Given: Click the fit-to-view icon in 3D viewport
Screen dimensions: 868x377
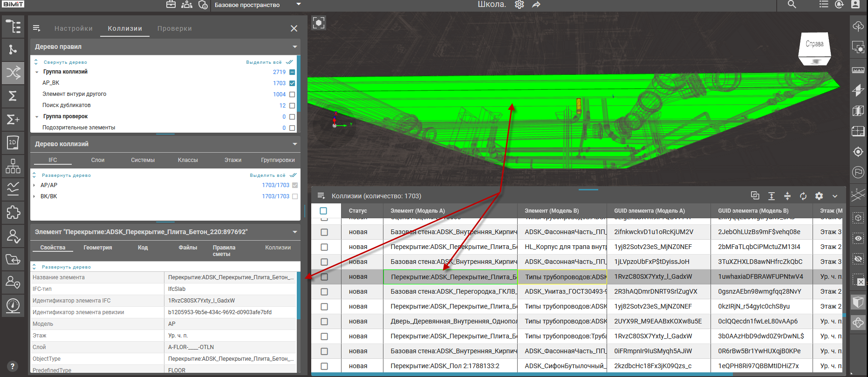Looking at the screenshot, I should [x=319, y=23].
